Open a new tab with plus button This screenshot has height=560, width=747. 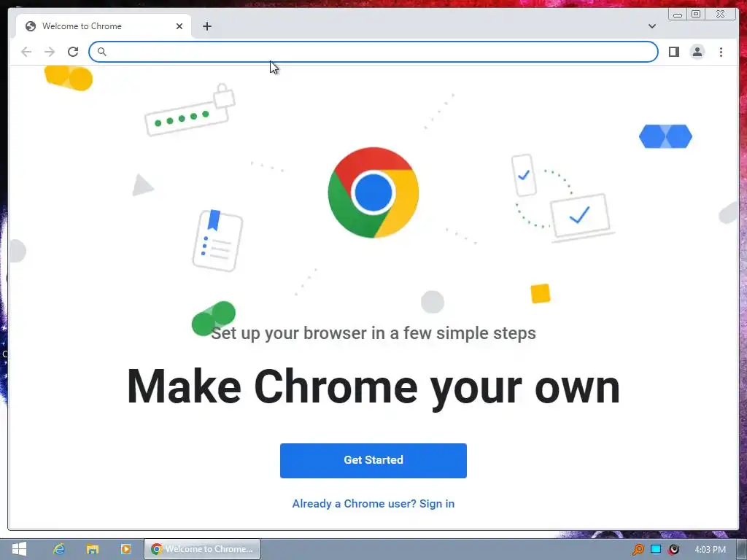click(206, 26)
